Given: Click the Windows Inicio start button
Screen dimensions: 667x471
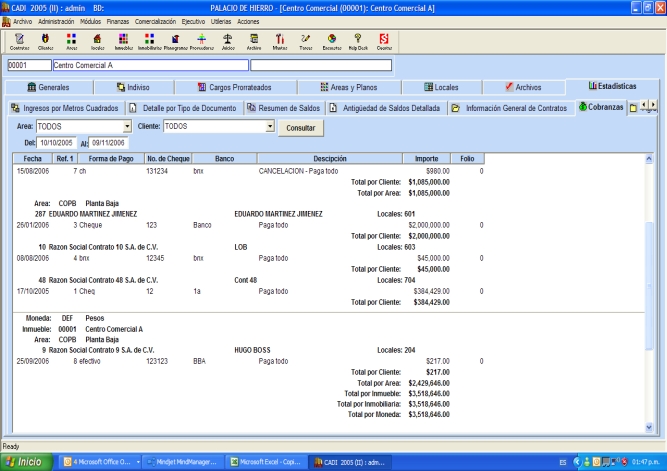Looking at the screenshot, I should coord(27,462).
